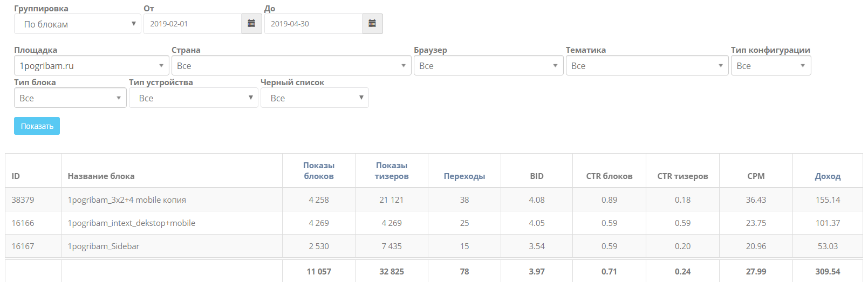The width and height of the screenshot is (868, 282).
Task: Click the От date field showing 2019-02-01
Action: point(192,24)
